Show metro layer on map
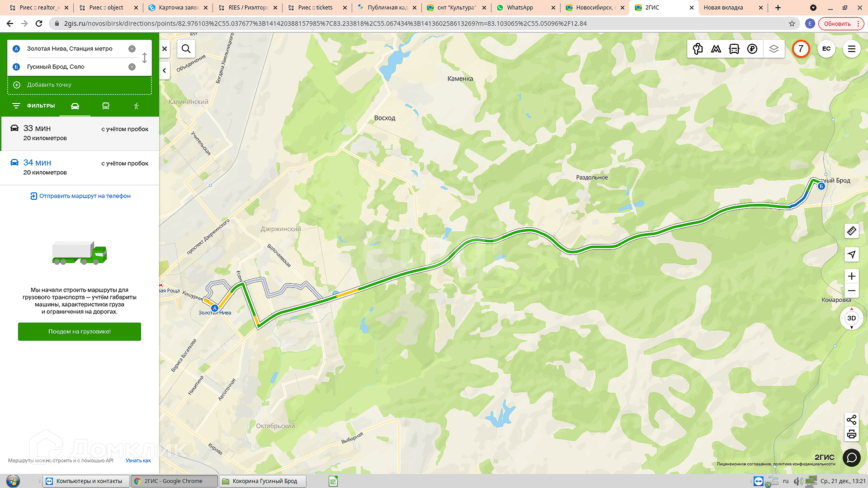This screenshot has height=488, width=868. coord(716,49)
